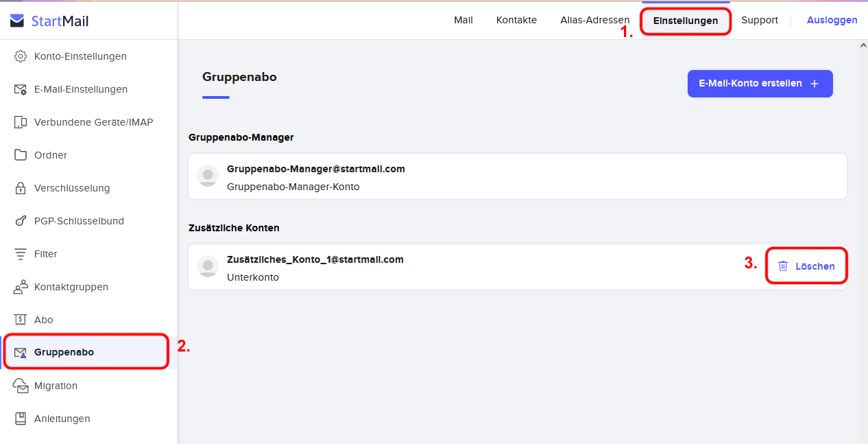Click the trash icon beside Löschen

(x=783, y=266)
